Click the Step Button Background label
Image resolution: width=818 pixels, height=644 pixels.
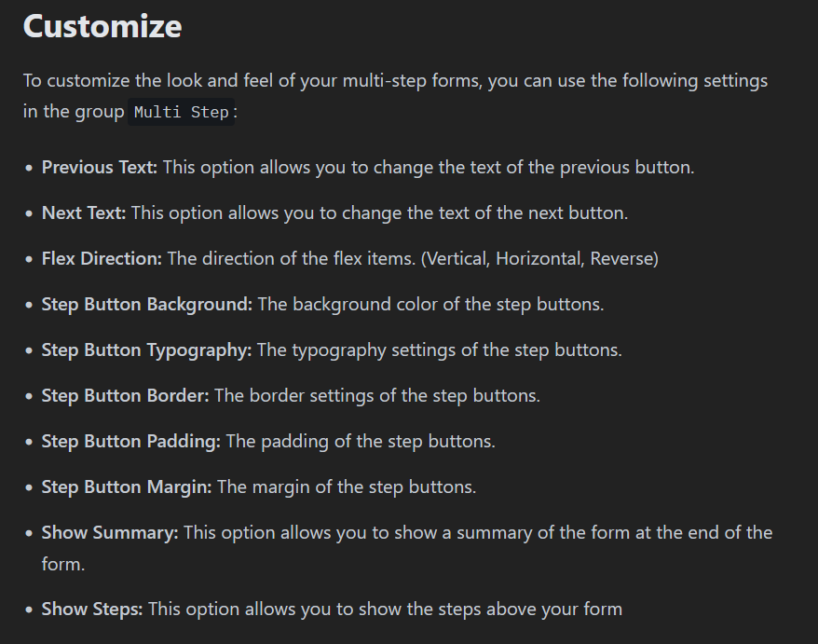147,304
